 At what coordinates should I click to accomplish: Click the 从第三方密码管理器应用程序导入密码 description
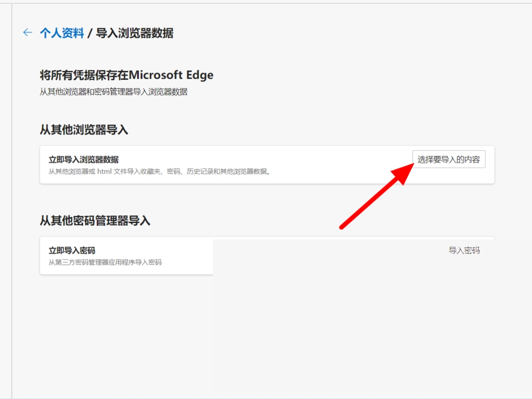105,262
